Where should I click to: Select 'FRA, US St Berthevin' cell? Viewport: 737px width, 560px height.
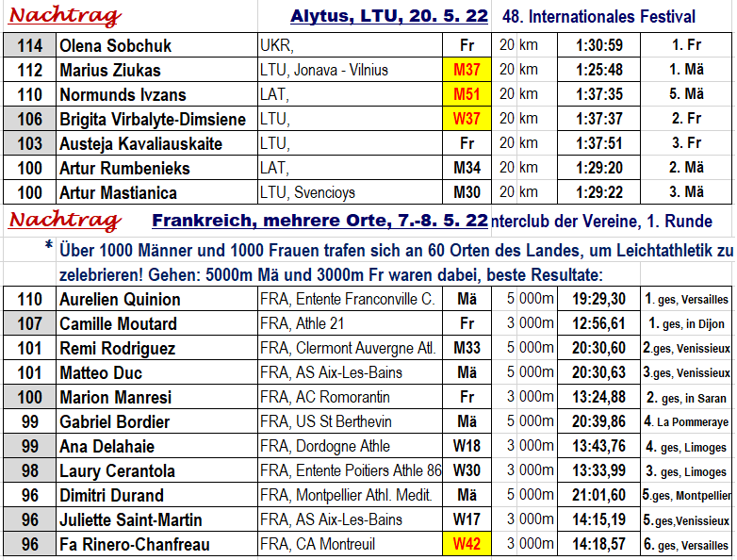[x=350, y=421]
